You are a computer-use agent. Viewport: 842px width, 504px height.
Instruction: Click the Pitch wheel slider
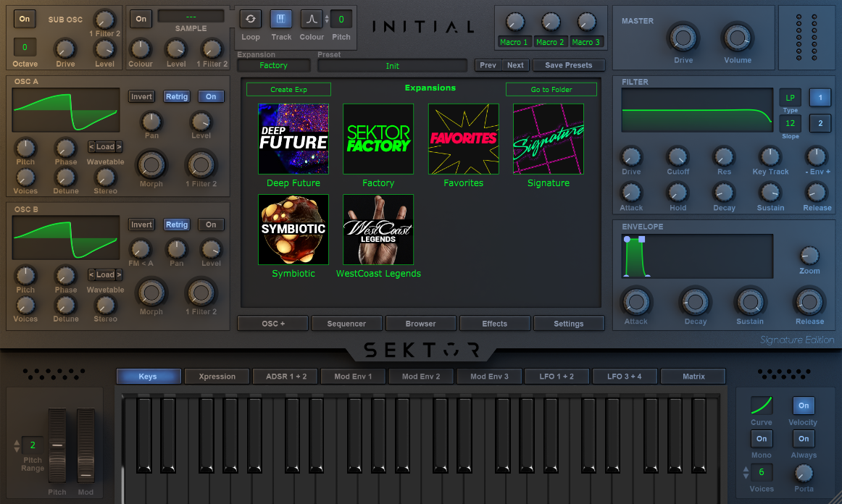coord(57,445)
